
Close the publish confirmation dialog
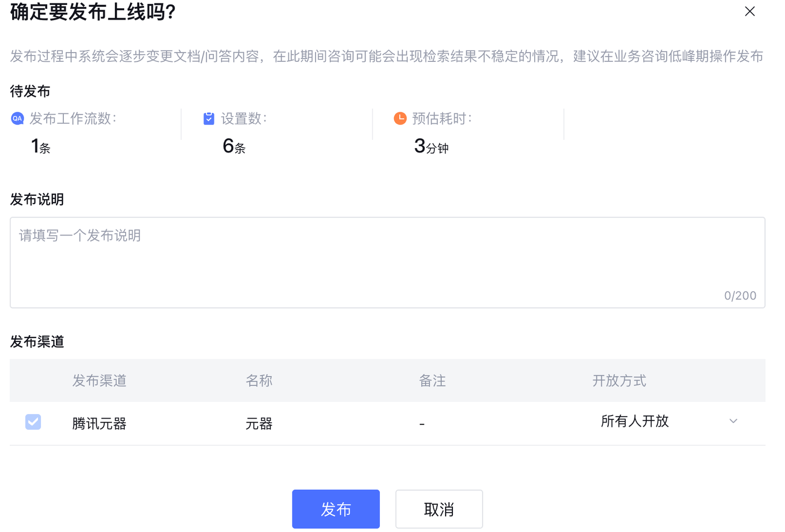tap(749, 11)
